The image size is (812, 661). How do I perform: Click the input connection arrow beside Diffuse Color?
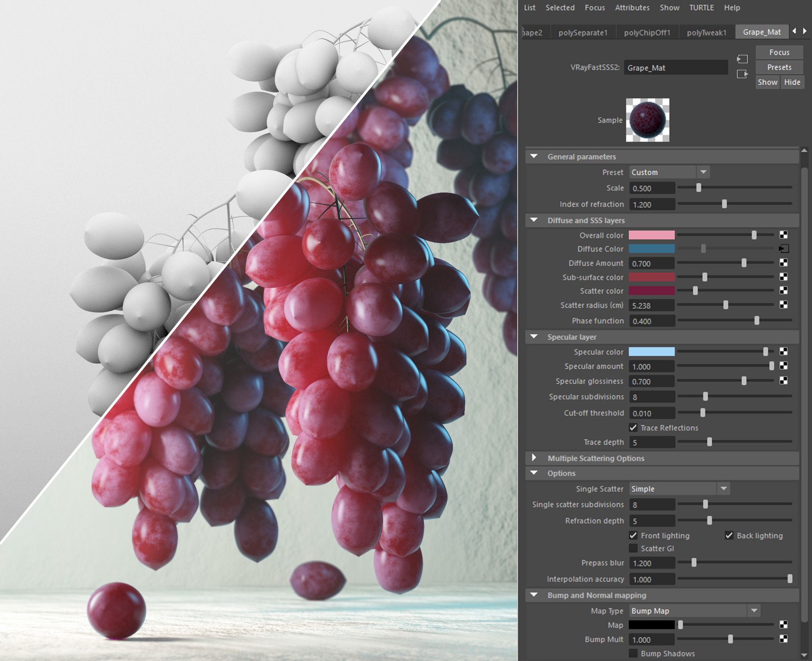(783, 249)
